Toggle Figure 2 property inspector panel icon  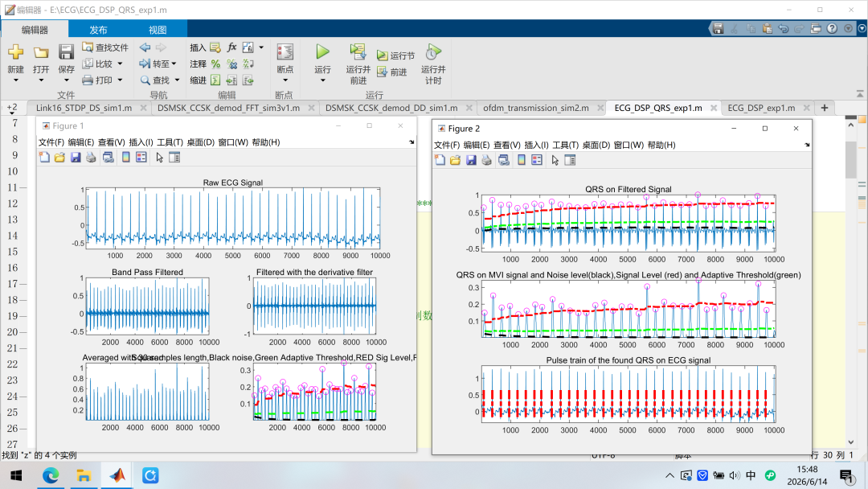[570, 161]
